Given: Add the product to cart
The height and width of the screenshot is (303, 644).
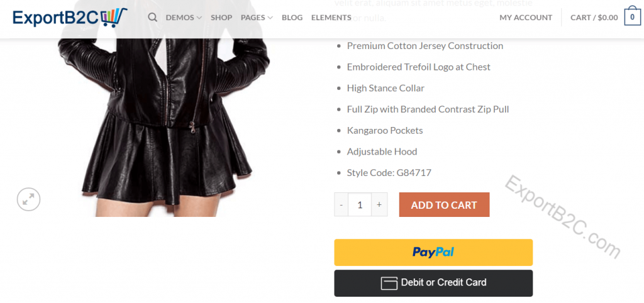Looking at the screenshot, I should pyautogui.click(x=444, y=204).
